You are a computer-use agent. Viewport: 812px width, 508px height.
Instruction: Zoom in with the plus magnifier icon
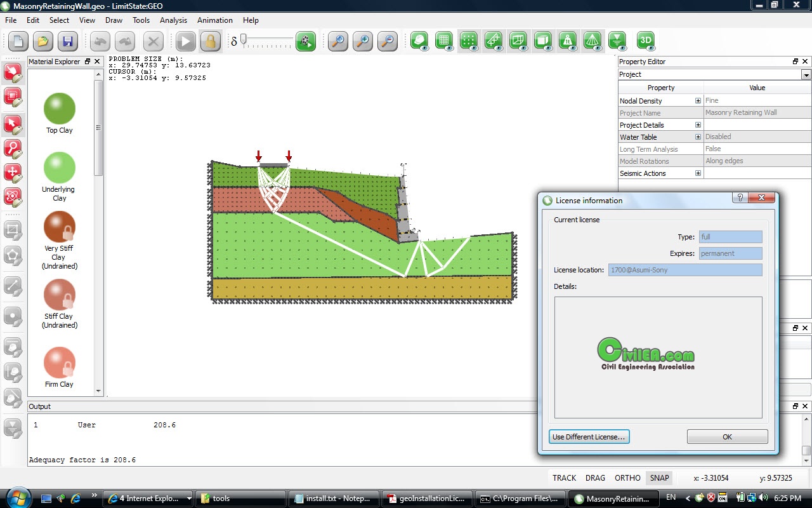[x=363, y=42]
